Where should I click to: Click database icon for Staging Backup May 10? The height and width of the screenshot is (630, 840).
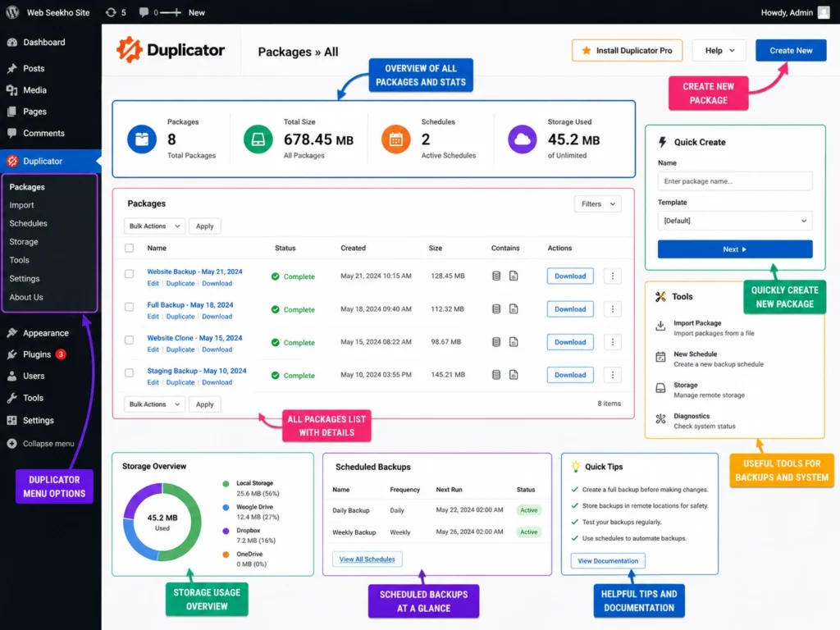[496, 375]
